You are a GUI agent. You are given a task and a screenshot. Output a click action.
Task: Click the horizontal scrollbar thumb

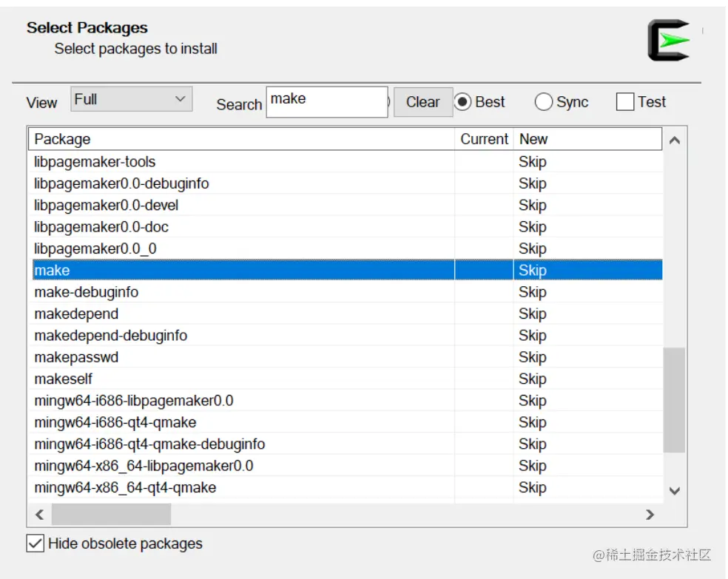click(x=111, y=514)
